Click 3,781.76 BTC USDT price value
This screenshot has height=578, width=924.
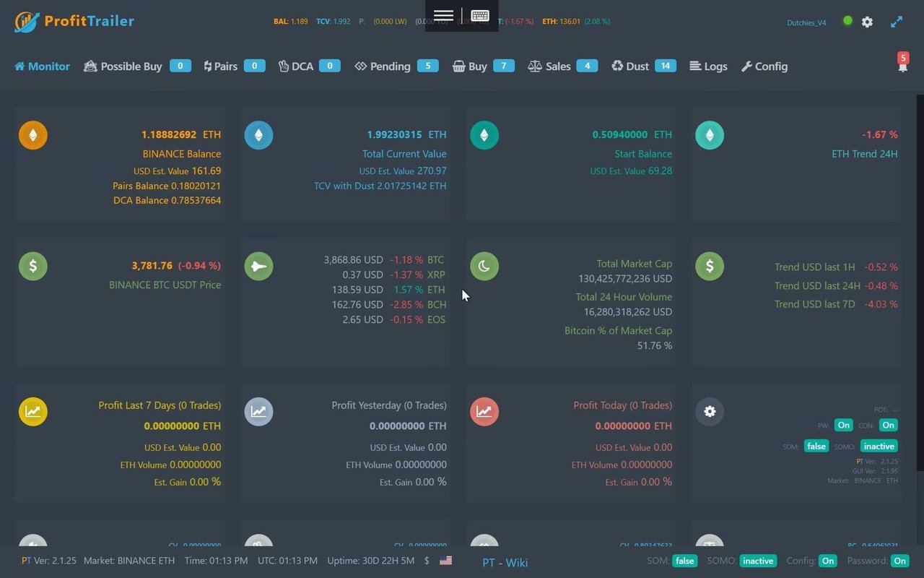[152, 265]
